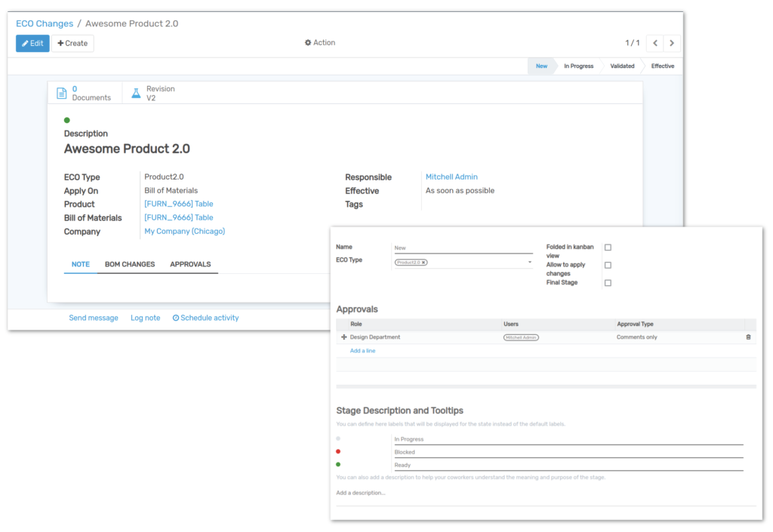Go to previous record arrow
This screenshot has height=532, width=773.
coord(655,43)
